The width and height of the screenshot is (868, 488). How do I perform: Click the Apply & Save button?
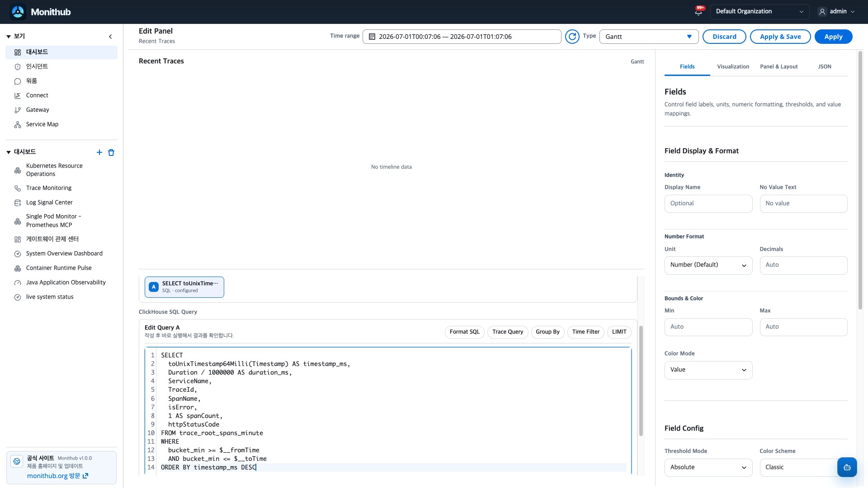point(780,37)
